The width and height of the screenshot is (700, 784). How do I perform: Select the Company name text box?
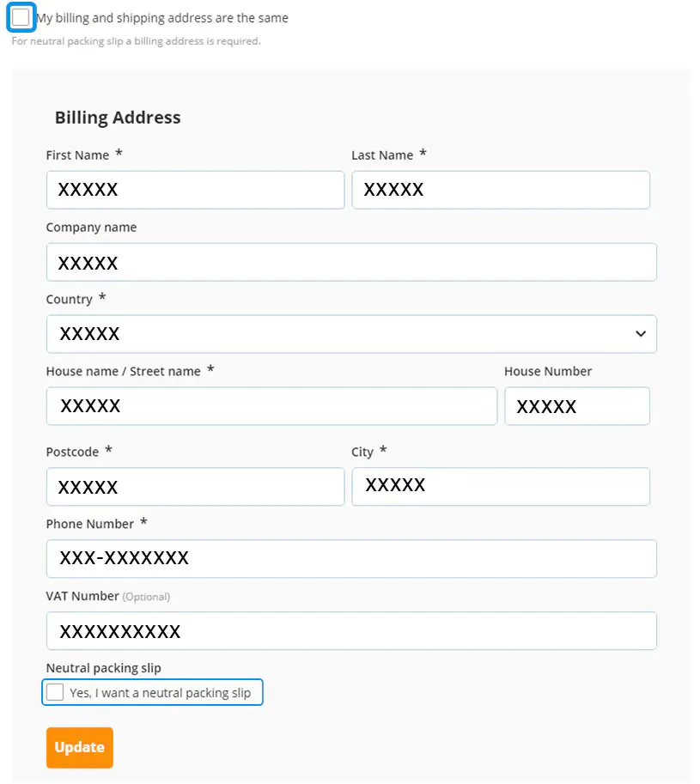click(x=351, y=262)
